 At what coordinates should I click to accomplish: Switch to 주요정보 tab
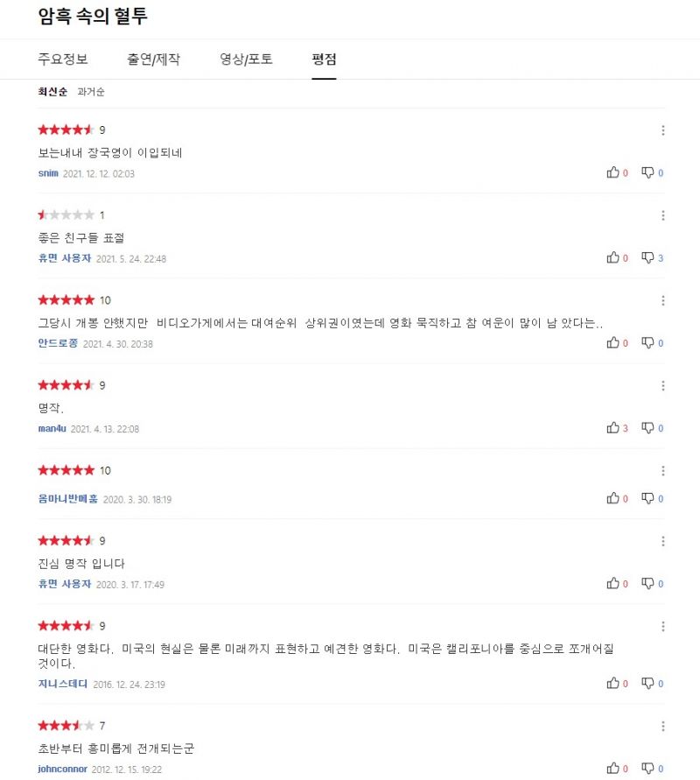tap(63, 60)
